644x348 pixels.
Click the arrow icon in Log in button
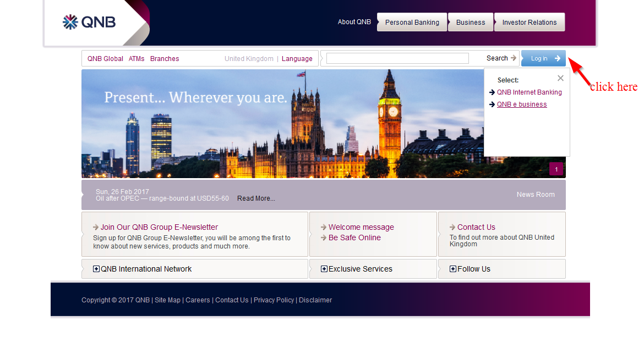pos(558,58)
